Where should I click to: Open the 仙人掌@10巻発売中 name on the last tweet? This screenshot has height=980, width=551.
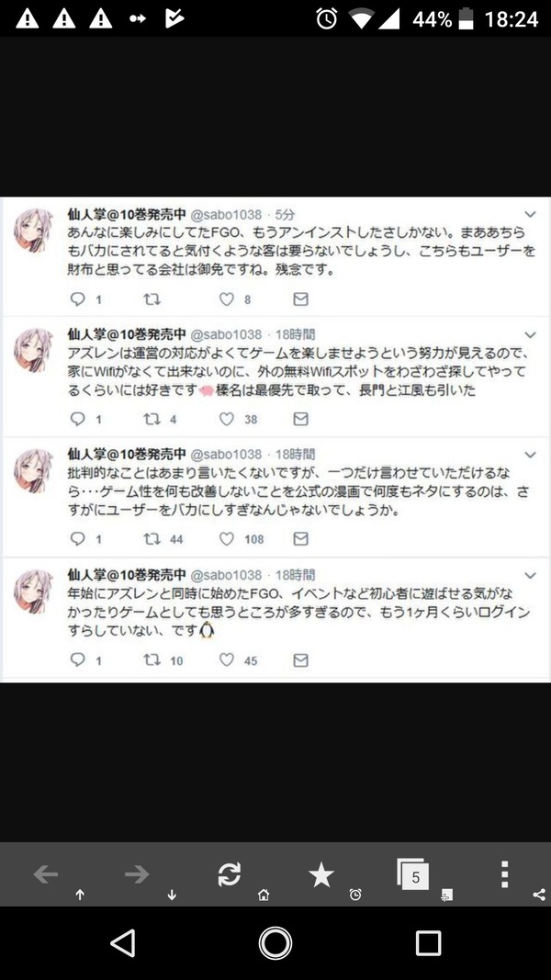tap(127, 574)
